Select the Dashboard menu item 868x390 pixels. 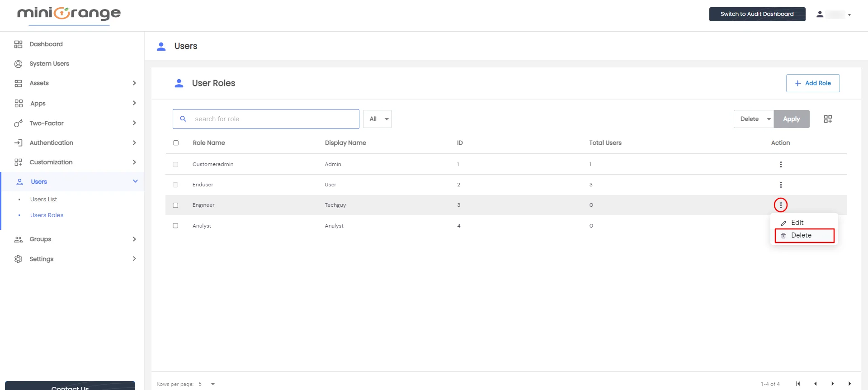click(46, 44)
